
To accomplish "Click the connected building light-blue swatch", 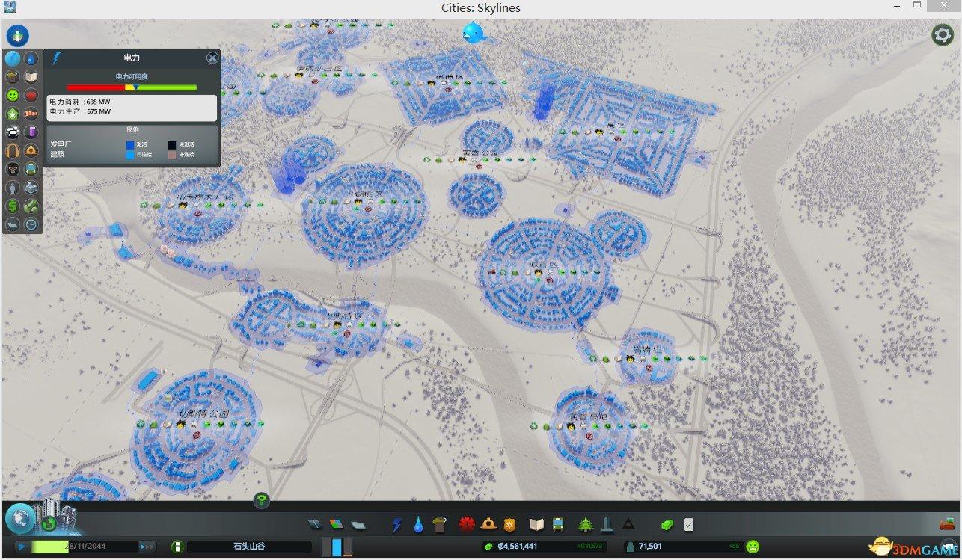I will [131, 154].
